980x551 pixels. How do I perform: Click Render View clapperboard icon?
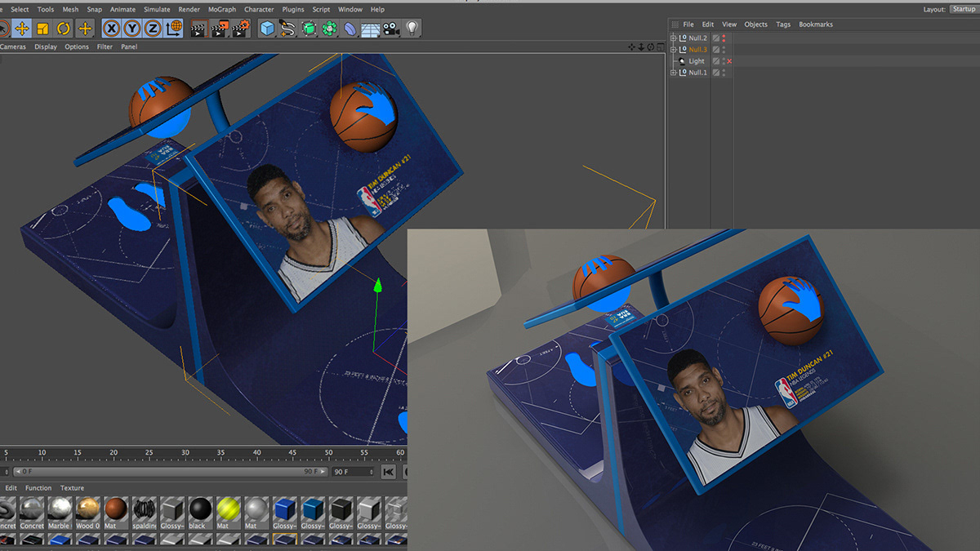pyautogui.click(x=198, y=29)
